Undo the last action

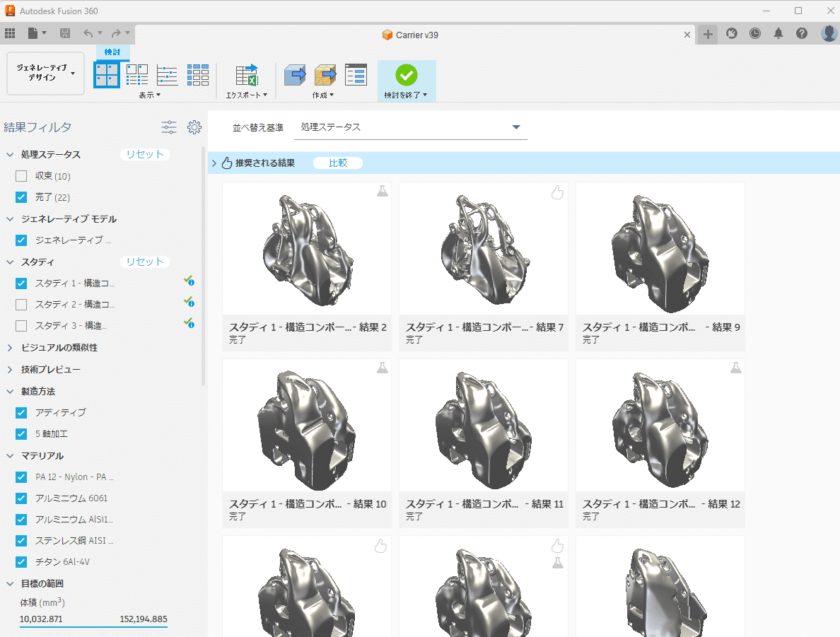88,34
